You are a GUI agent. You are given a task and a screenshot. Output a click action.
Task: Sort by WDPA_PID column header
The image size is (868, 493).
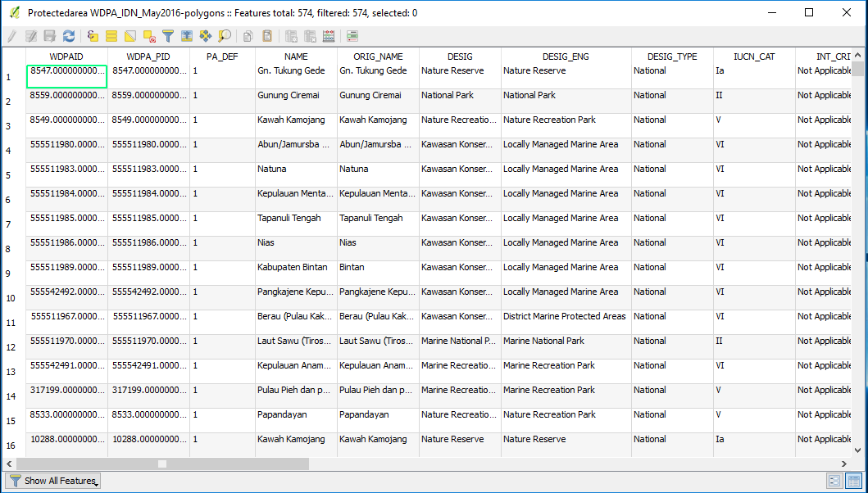(148, 57)
